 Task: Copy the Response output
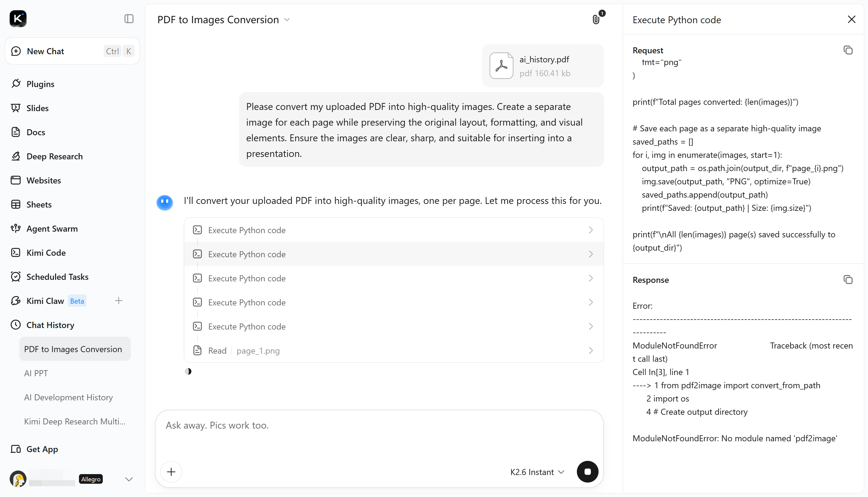848,280
